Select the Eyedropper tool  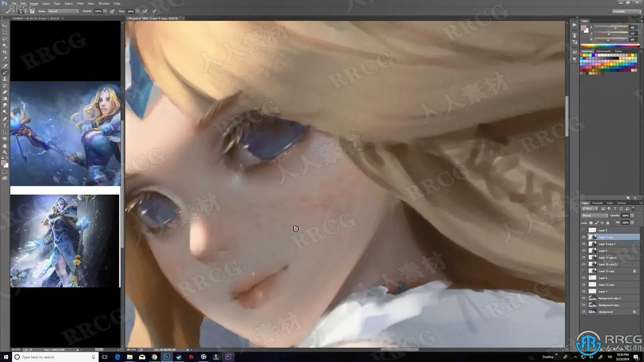pyautogui.click(x=5, y=59)
